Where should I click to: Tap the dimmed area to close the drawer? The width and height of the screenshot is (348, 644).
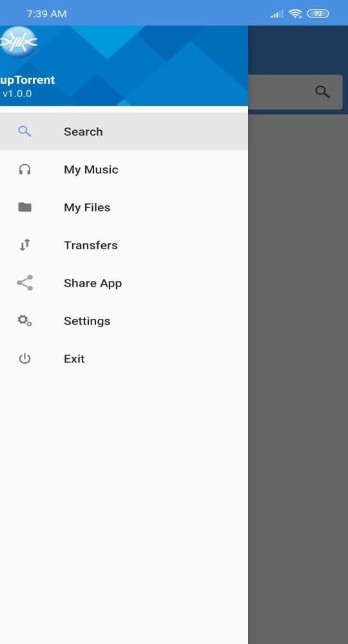[x=298, y=378]
